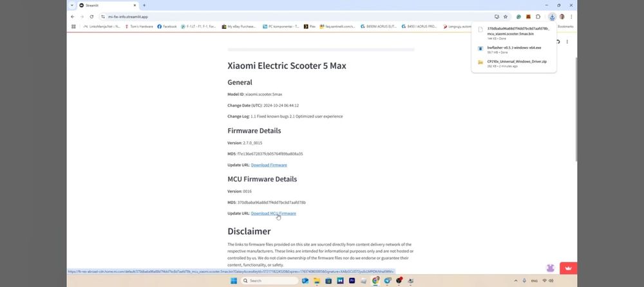
Task: Click the Model ID xiaomi.scooter.5max text
Action: (263, 95)
